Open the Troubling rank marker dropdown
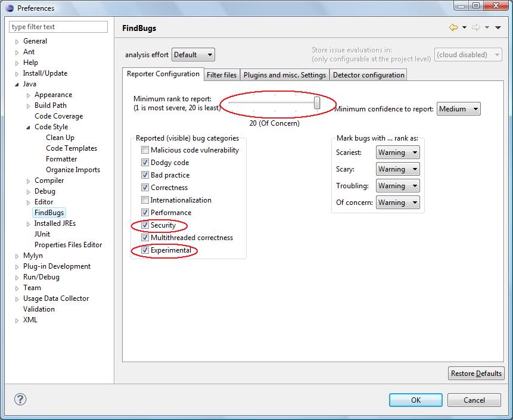Image resolution: width=513 pixels, height=420 pixels. pyautogui.click(x=398, y=186)
